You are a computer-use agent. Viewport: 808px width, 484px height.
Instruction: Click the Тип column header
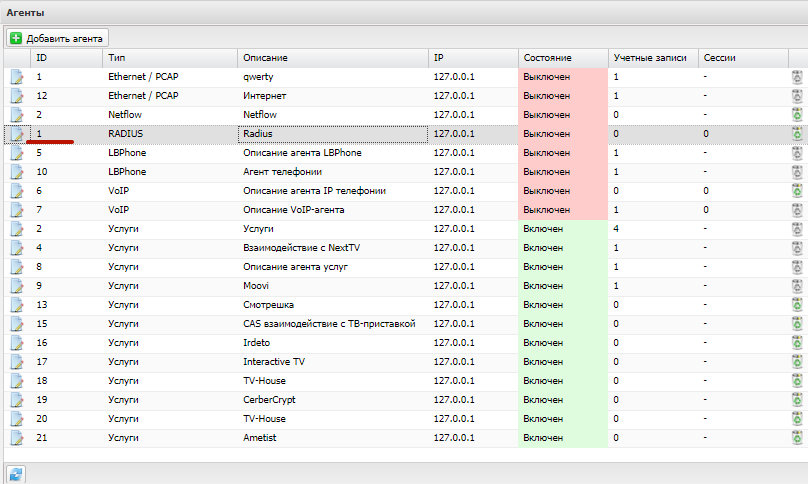(x=170, y=58)
